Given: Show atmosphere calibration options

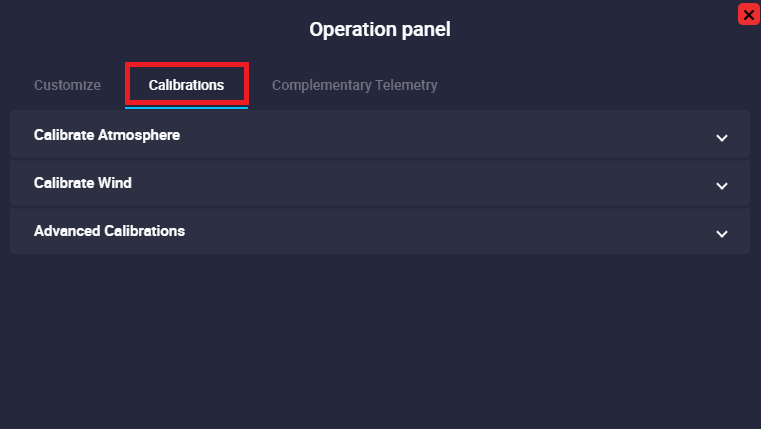Looking at the screenshot, I should (x=380, y=135).
